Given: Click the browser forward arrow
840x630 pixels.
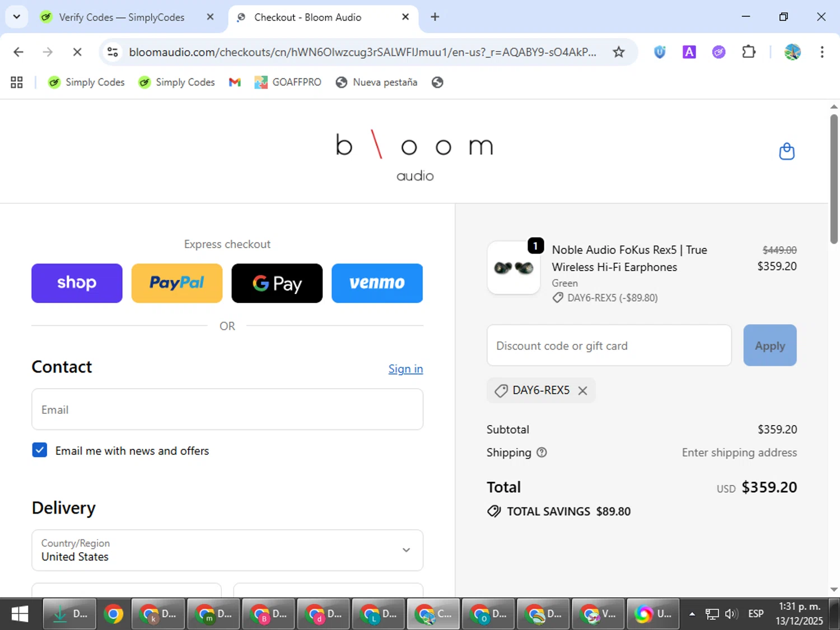Looking at the screenshot, I should (48, 52).
